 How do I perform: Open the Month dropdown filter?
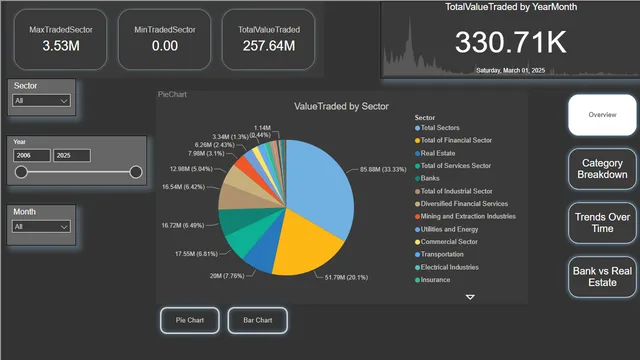point(41,227)
